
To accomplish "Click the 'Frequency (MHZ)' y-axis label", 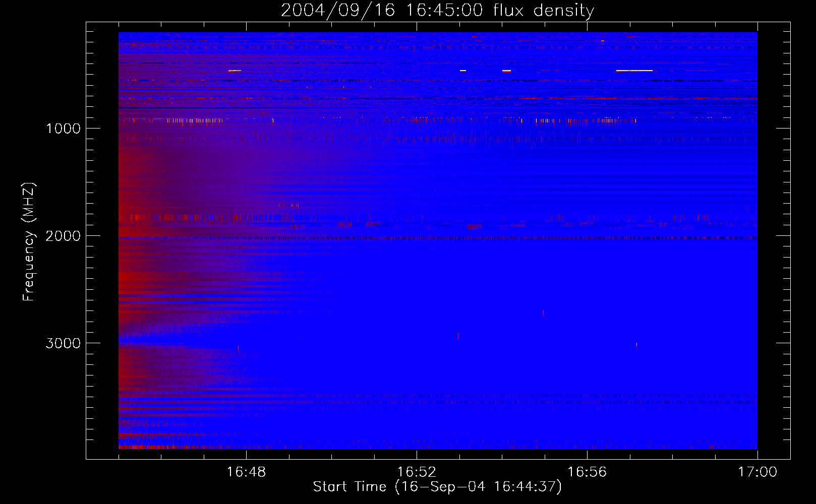I will click(29, 242).
